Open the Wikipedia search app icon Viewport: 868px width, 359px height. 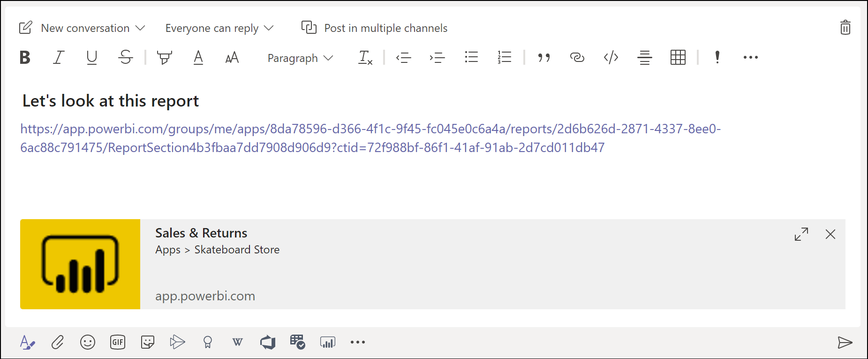pyautogui.click(x=238, y=342)
